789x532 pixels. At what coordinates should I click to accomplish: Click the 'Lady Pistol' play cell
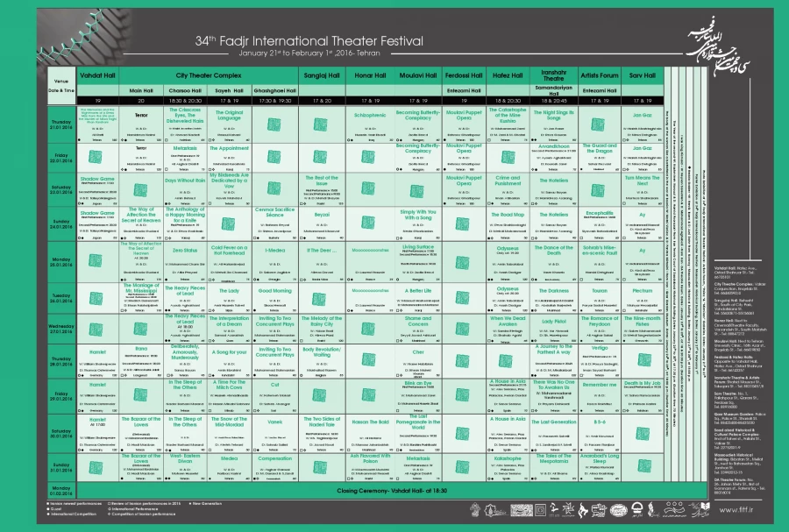click(x=553, y=329)
